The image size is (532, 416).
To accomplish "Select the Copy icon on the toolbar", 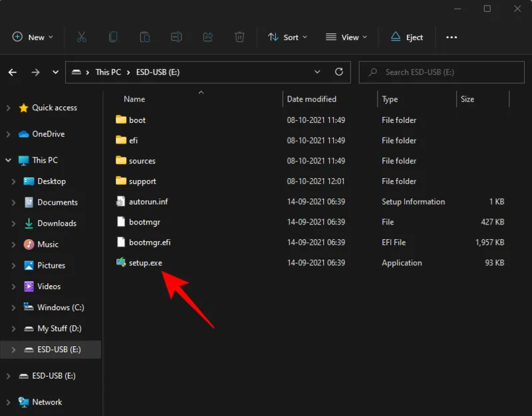I will [113, 37].
